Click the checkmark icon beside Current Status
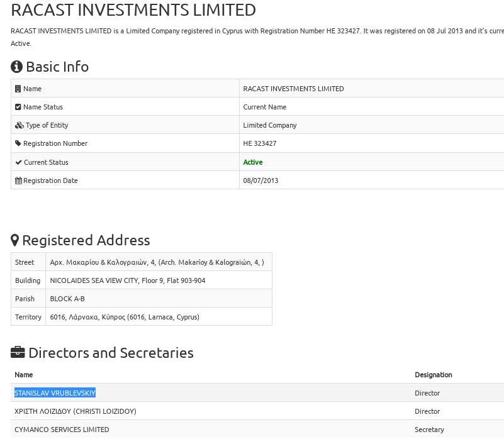Screen dimensions: 504x444 click(18, 162)
